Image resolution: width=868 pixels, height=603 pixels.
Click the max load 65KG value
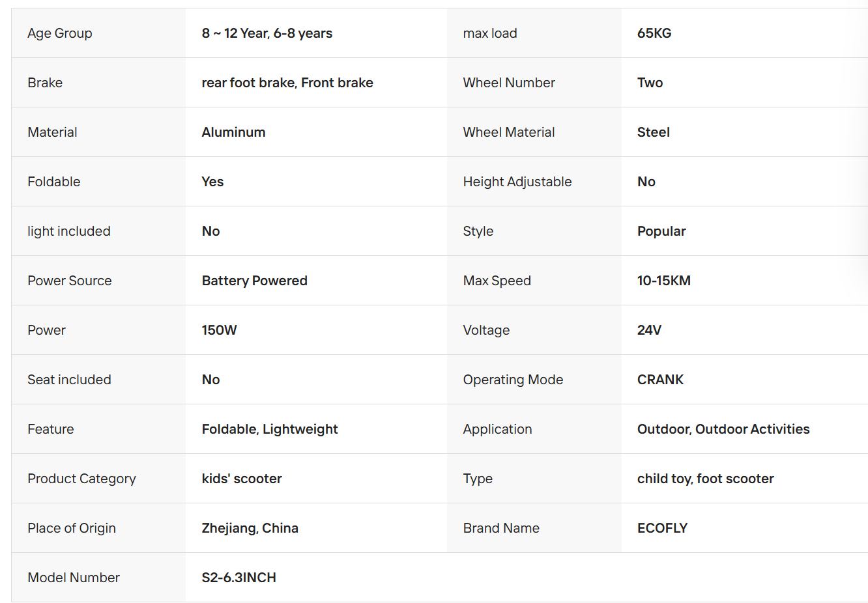pos(654,33)
